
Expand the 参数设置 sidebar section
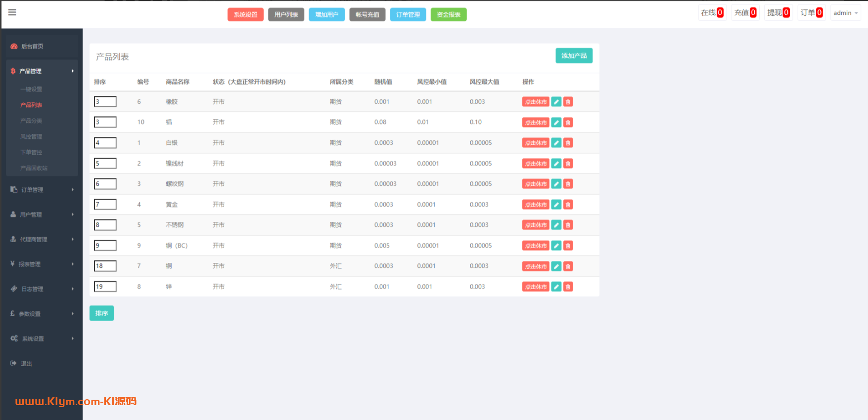(42, 314)
